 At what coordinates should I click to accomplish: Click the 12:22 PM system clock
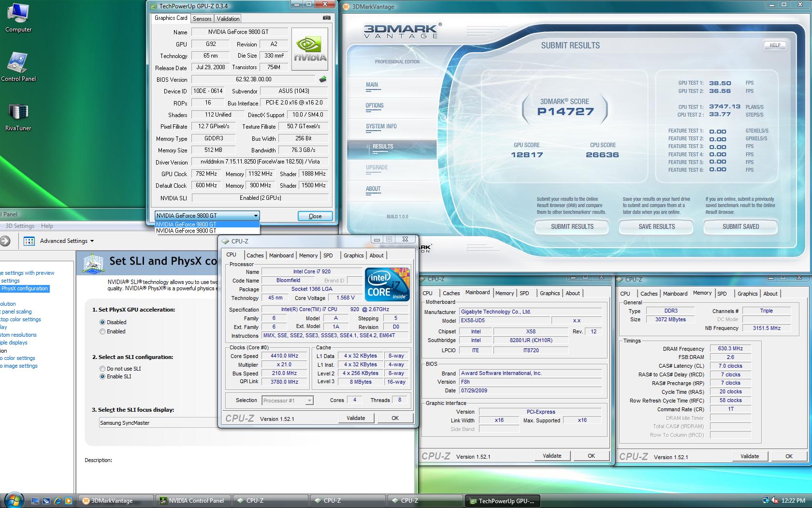coord(793,501)
